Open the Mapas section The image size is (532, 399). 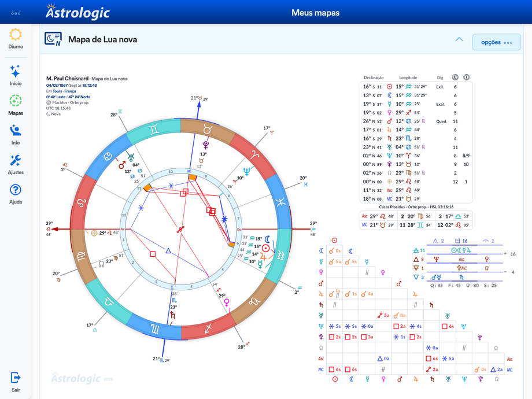pyautogui.click(x=16, y=105)
